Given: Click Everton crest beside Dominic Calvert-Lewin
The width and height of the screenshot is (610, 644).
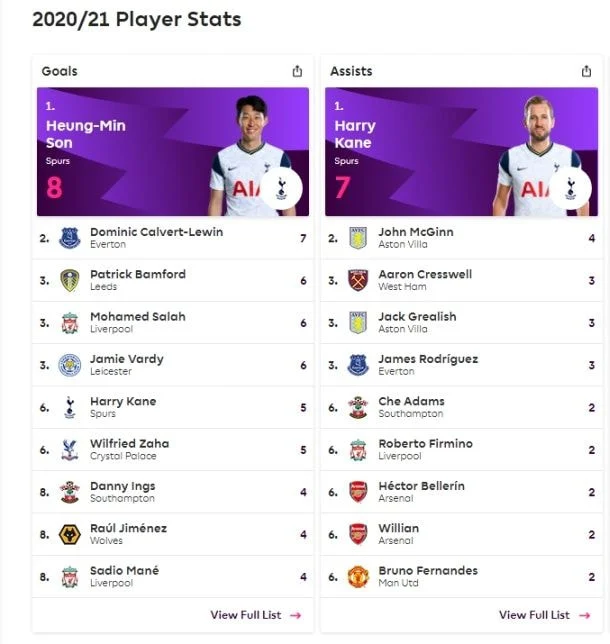Looking at the screenshot, I should tap(69, 238).
